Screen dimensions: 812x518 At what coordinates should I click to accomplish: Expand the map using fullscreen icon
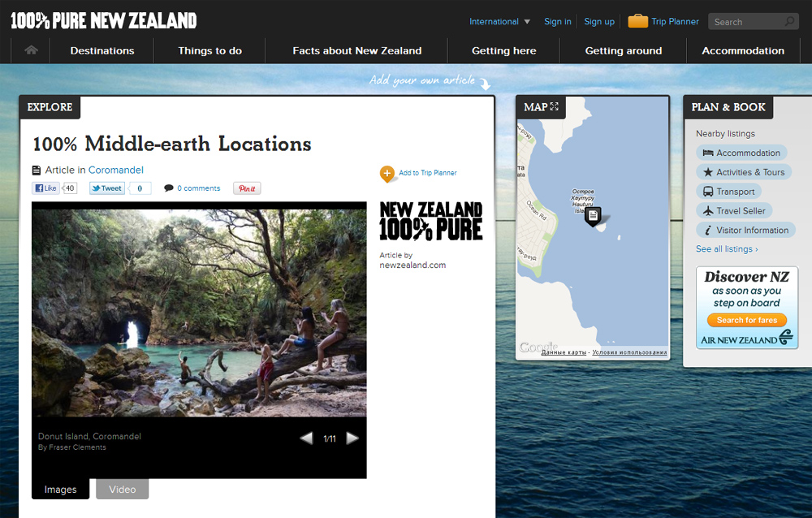[x=554, y=106]
